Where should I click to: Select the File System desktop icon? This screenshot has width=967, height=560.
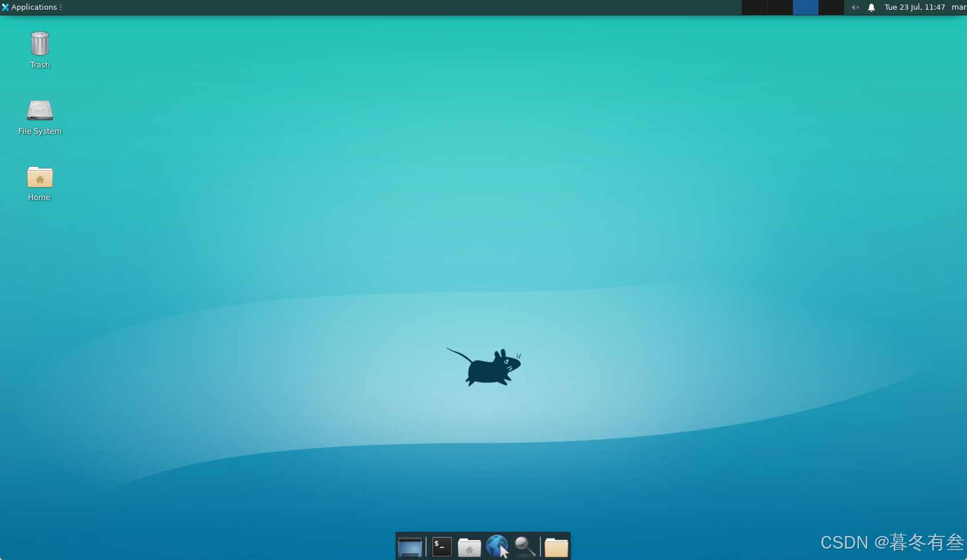(x=40, y=117)
